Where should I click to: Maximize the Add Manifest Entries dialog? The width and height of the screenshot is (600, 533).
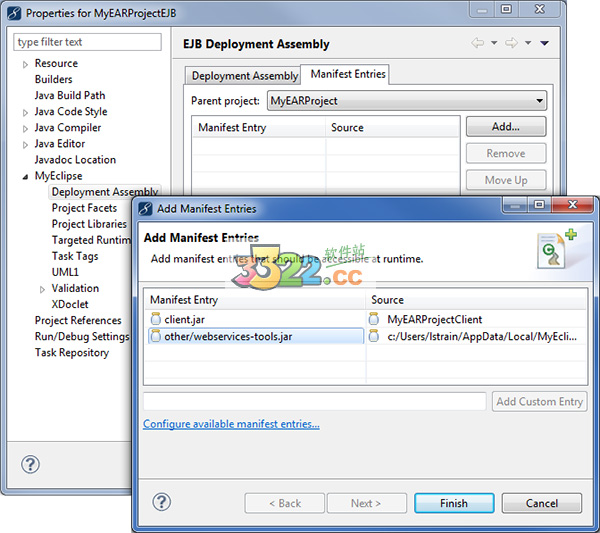point(539,205)
